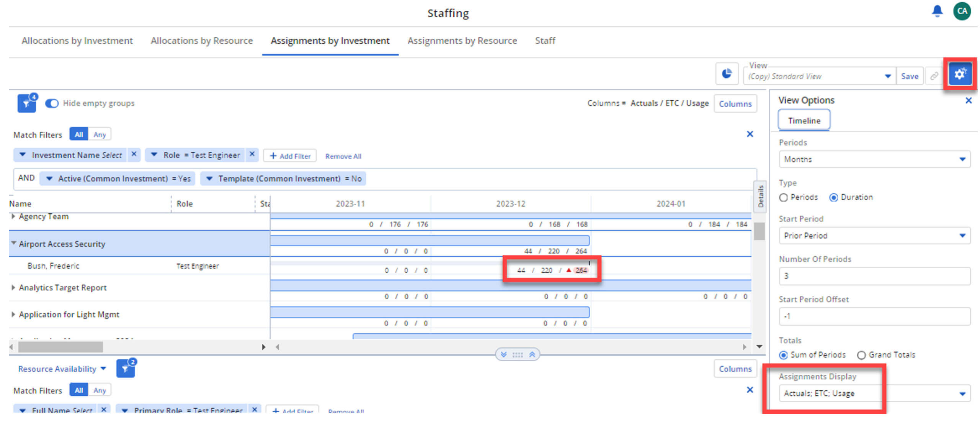The width and height of the screenshot is (980, 421).
Task: Expand the panel with the double-up chevron
Action: tap(532, 354)
